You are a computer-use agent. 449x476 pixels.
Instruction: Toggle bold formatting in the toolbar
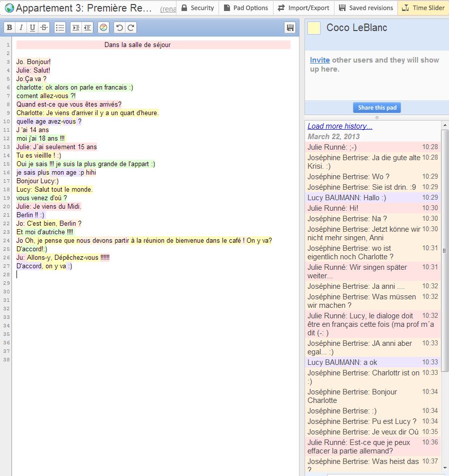[9, 28]
